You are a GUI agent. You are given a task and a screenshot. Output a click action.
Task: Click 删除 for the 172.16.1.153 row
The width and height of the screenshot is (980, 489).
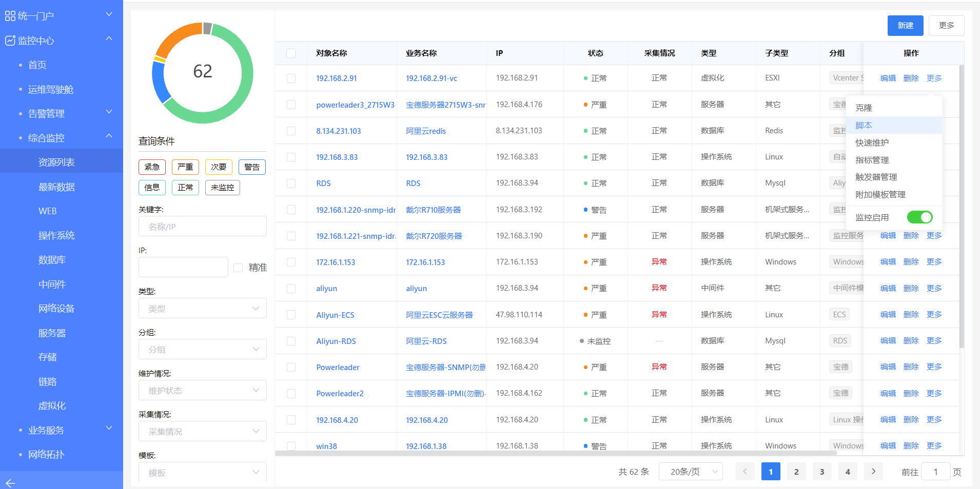(x=911, y=262)
